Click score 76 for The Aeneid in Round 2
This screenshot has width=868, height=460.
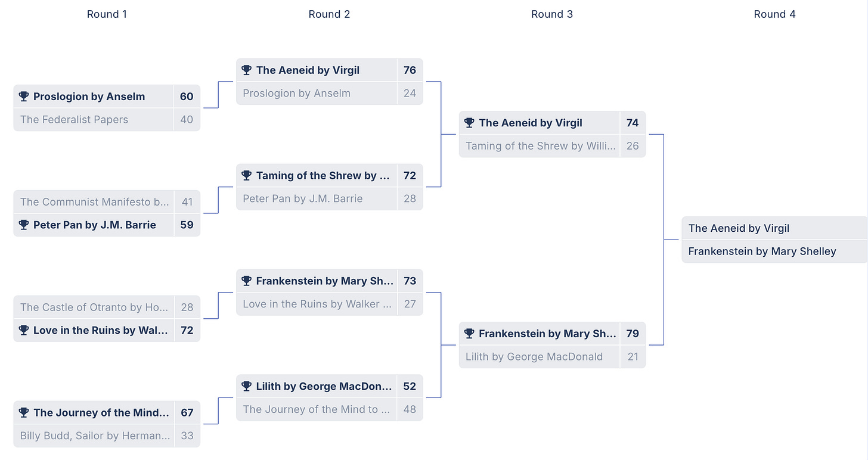[x=410, y=70]
